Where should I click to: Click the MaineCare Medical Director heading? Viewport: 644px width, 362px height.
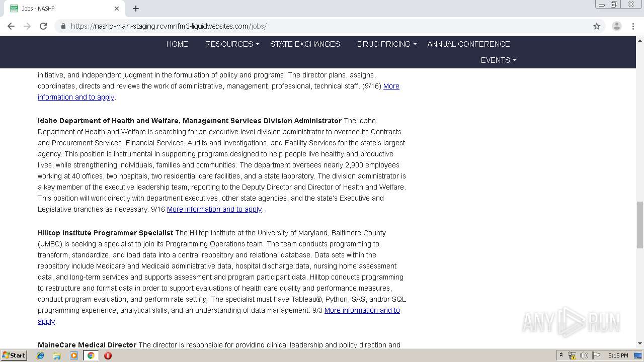(x=87, y=345)
